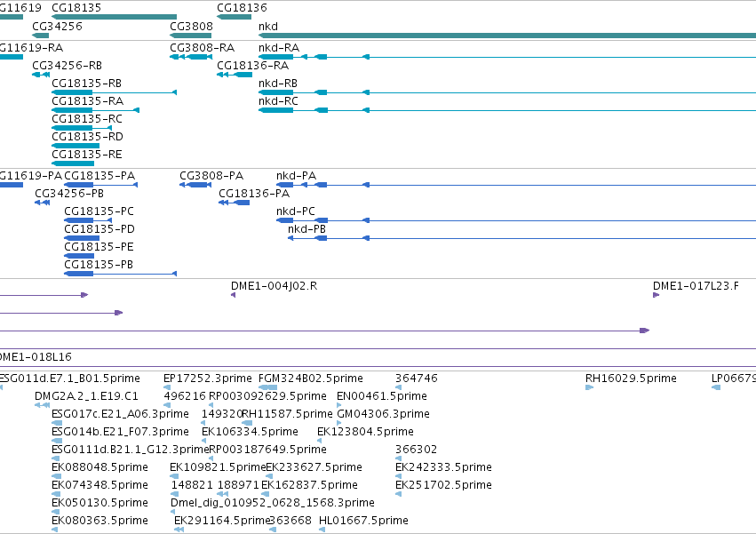Select the nkd-PC protein label

296,211
